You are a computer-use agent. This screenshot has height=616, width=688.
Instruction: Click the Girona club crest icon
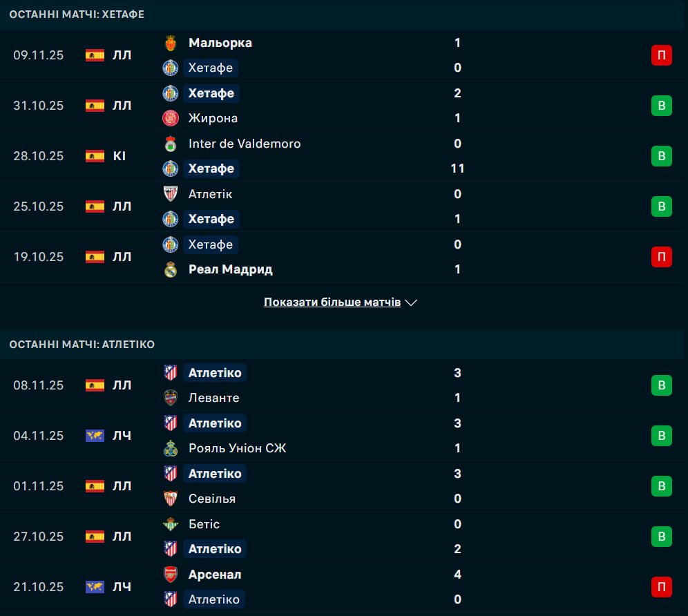[170, 118]
